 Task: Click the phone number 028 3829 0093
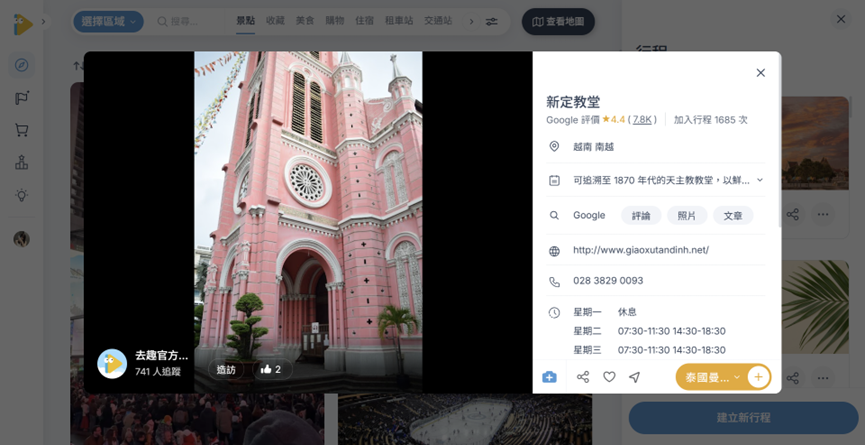[x=608, y=281]
